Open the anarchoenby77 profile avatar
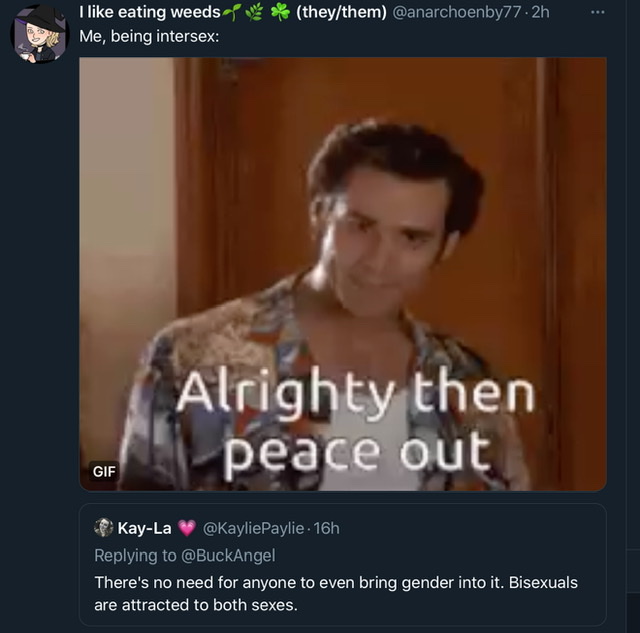The width and height of the screenshot is (640, 633). [40, 34]
